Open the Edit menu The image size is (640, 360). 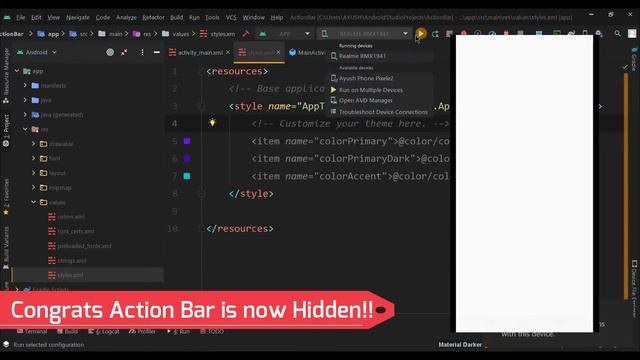click(x=36, y=17)
